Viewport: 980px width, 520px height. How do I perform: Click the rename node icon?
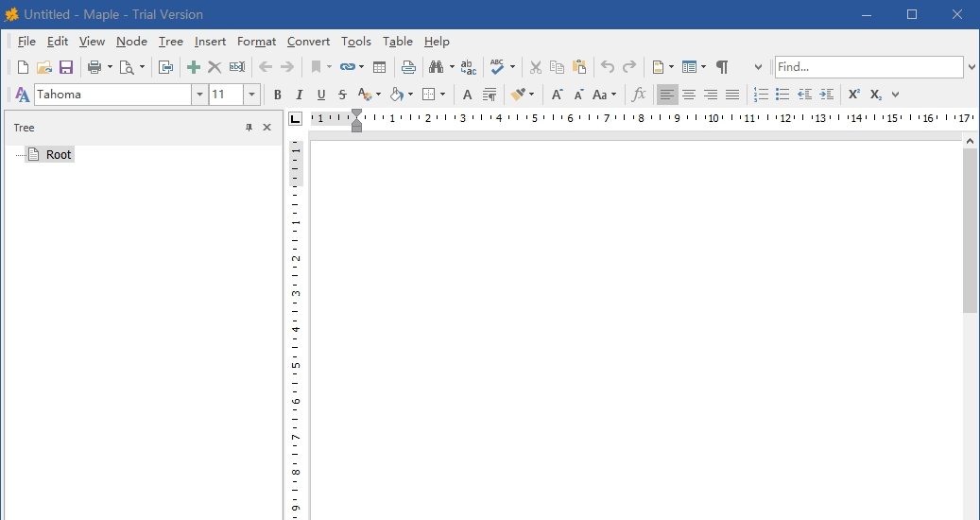pyautogui.click(x=237, y=67)
